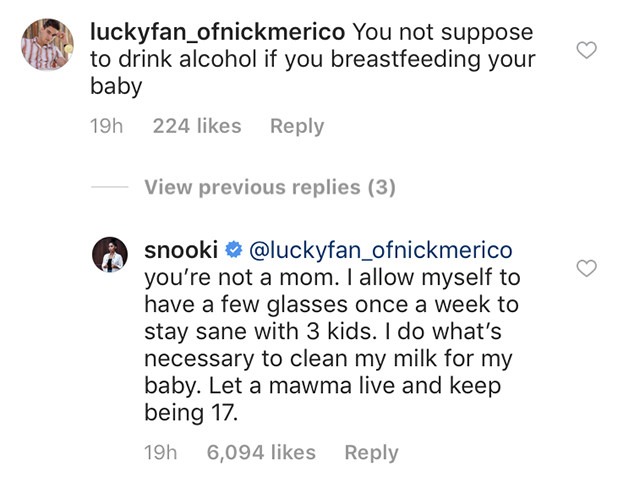This screenshot has width=634, height=483.
Task: Click the luckyfan_ofnickmerico username in bold
Action: click(218, 32)
